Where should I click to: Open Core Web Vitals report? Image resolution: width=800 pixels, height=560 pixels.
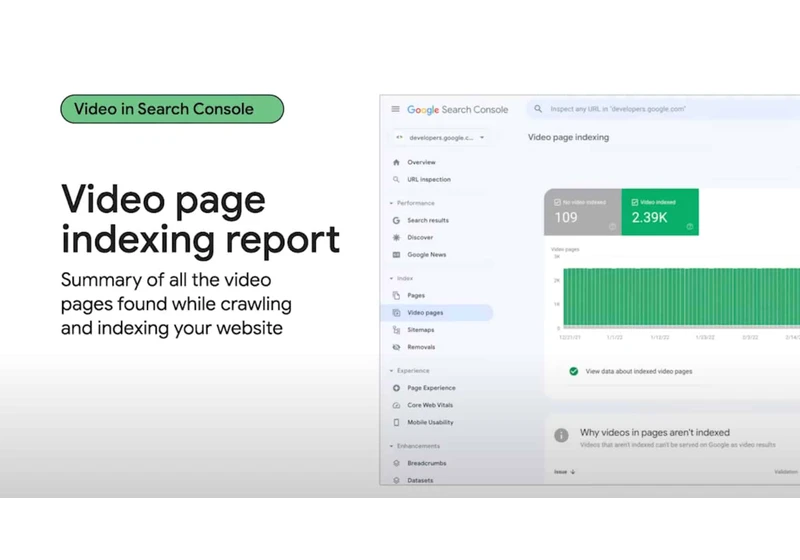430,405
